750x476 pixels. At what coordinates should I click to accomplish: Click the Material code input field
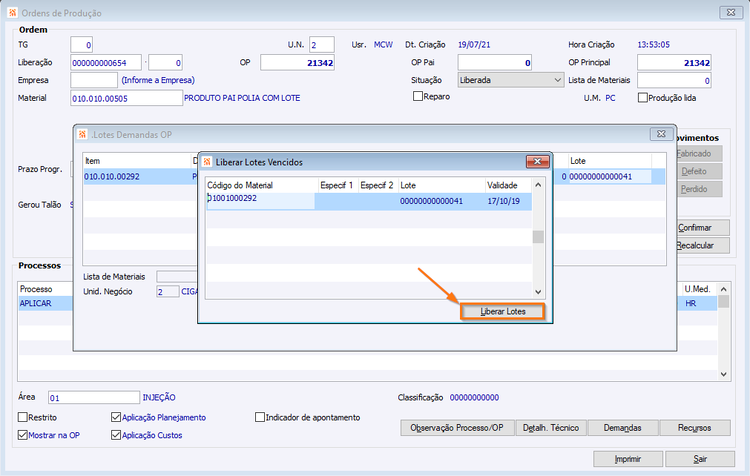coord(126,98)
